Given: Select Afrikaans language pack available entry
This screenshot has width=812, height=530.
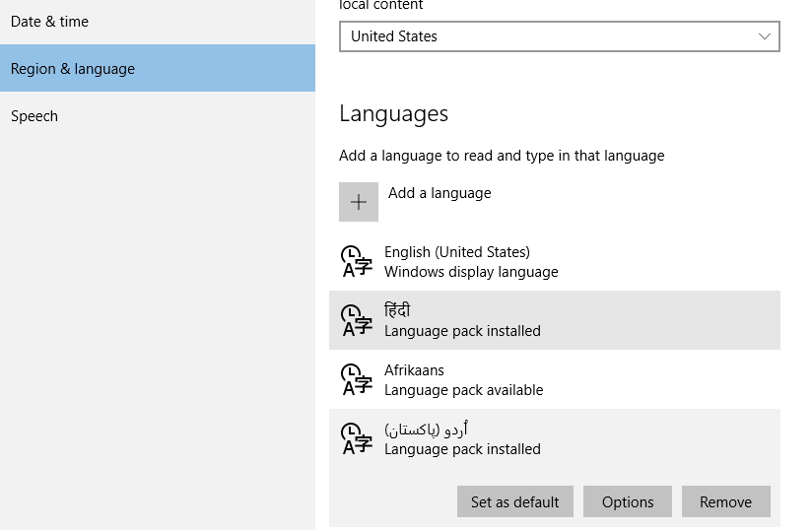Looking at the screenshot, I should click(555, 379).
